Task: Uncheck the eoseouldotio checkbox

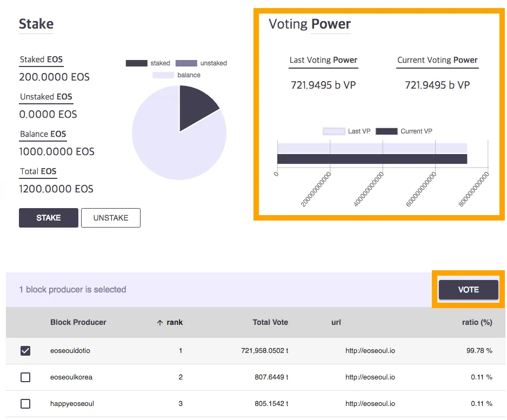Action: click(x=25, y=351)
